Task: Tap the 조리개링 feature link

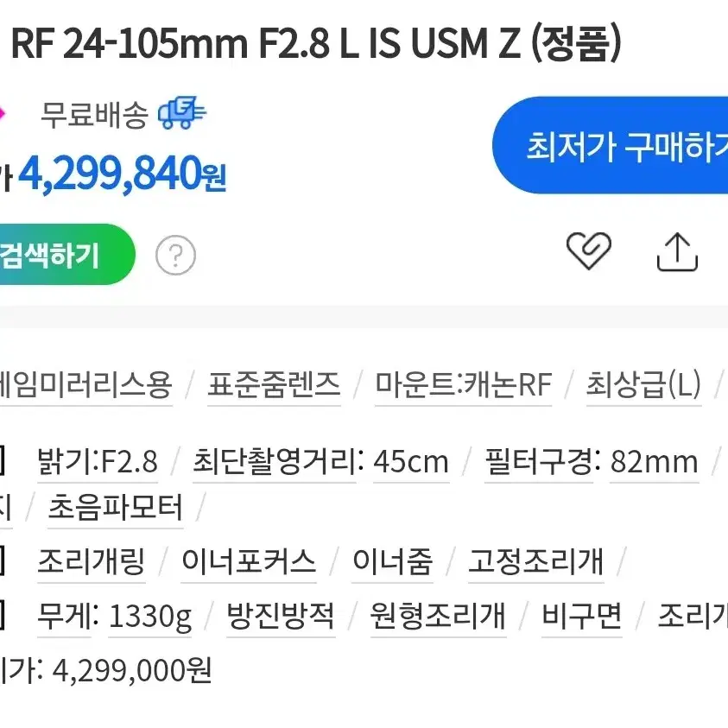Action: pos(92,561)
